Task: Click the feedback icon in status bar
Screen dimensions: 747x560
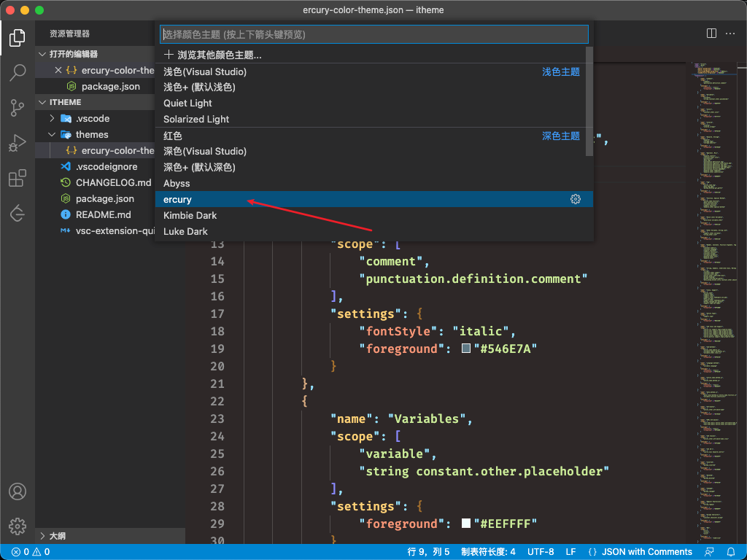Action: coord(709,552)
